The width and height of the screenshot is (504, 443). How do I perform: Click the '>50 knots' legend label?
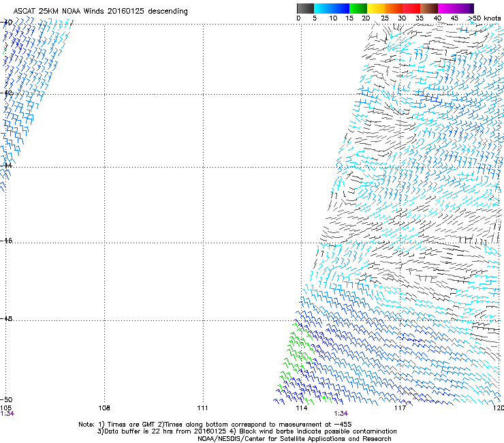point(484,18)
